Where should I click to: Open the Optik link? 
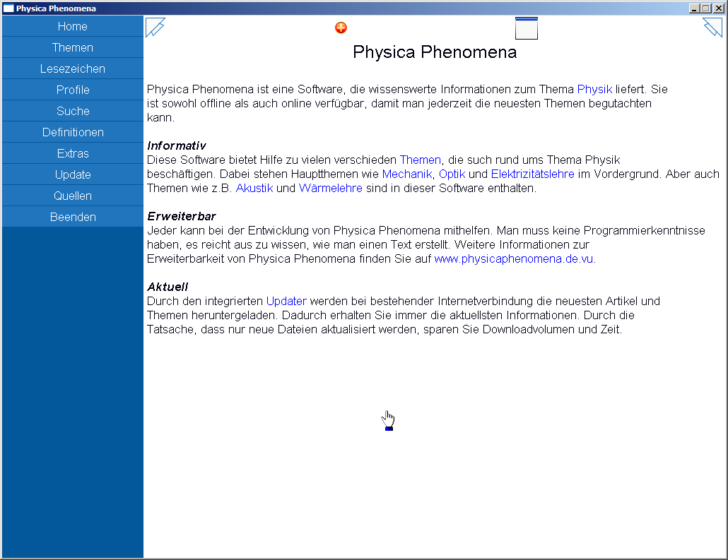(x=452, y=174)
